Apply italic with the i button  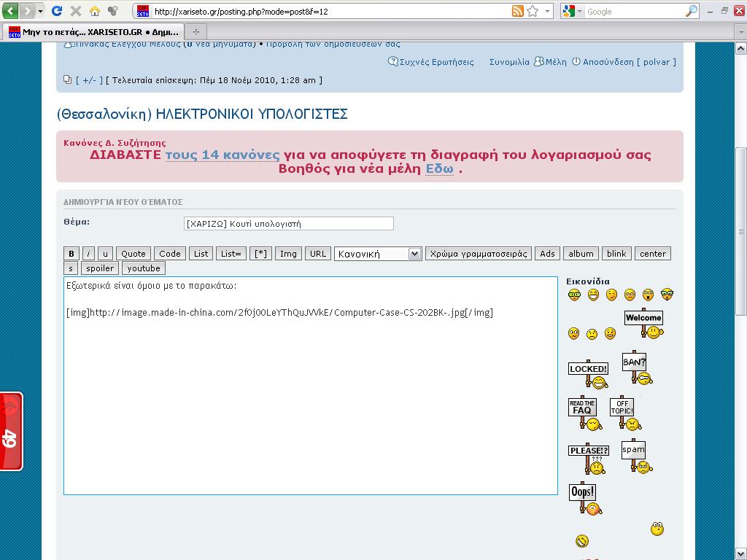[x=88, y=254]
